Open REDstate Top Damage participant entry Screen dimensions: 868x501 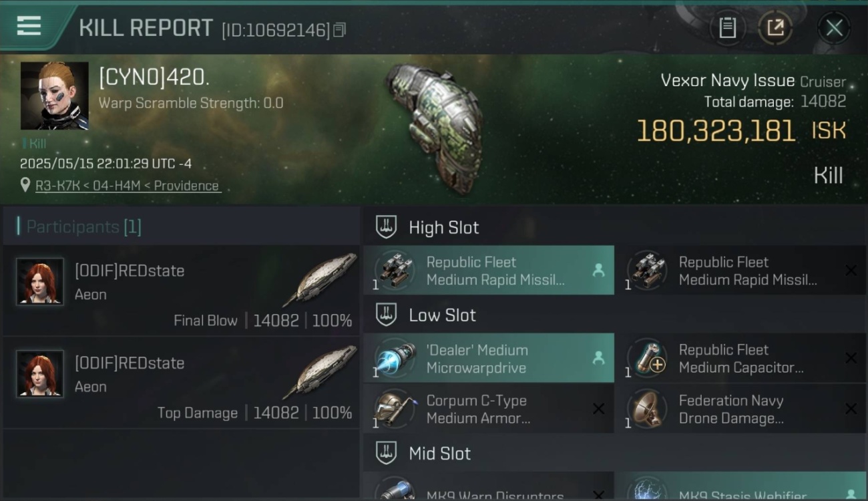click(x=182, y=383)
